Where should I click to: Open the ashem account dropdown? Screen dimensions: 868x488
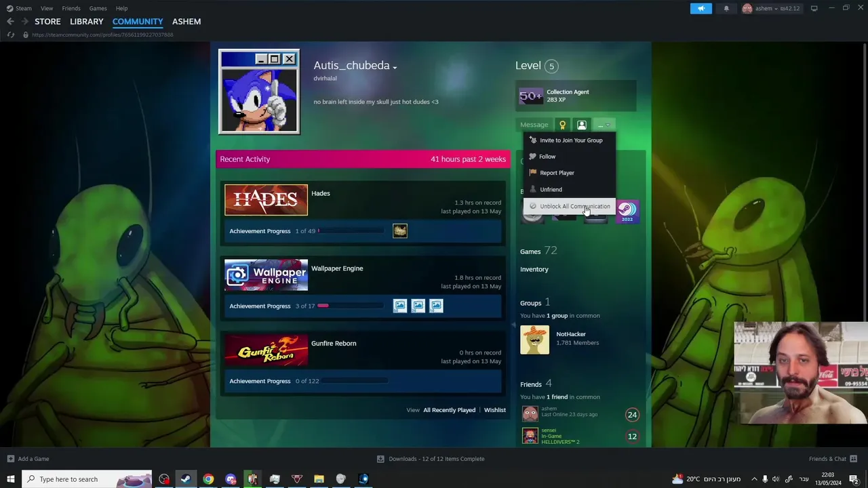click(771, 8)
